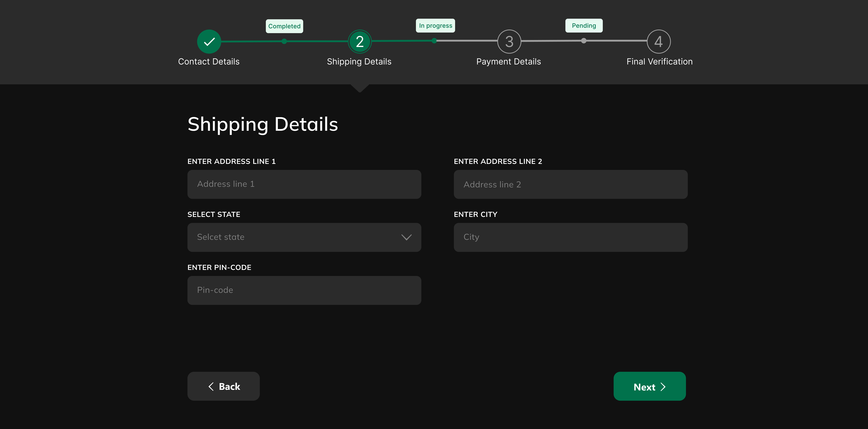
Task: Click the Completed status badge
Action: (x=284, y=26)
